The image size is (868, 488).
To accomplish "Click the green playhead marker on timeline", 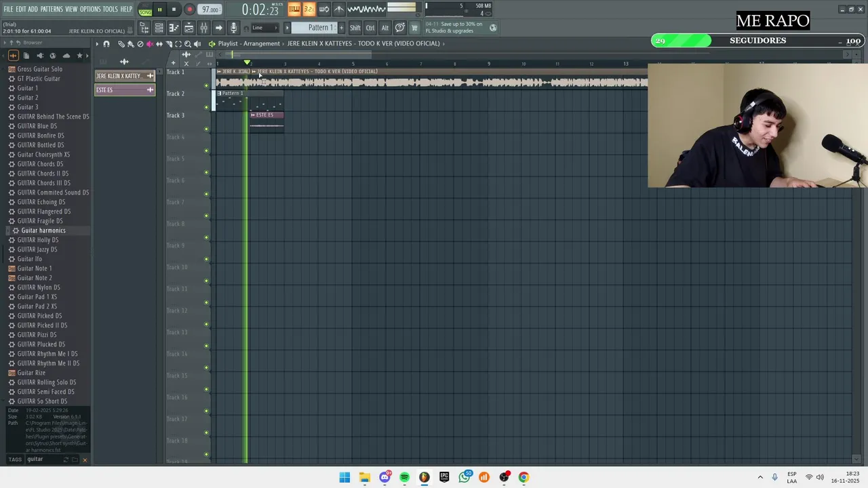I will [x=248, y=63].
